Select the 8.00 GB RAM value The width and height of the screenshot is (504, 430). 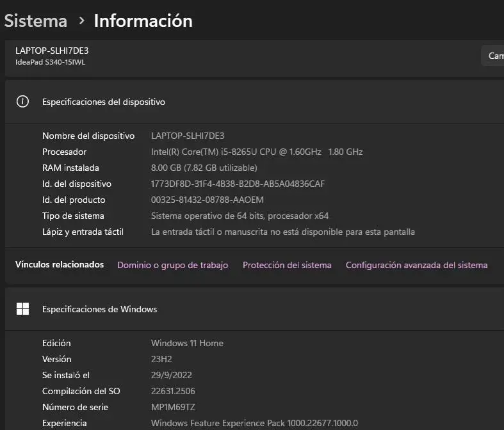[x=204, y=168]
